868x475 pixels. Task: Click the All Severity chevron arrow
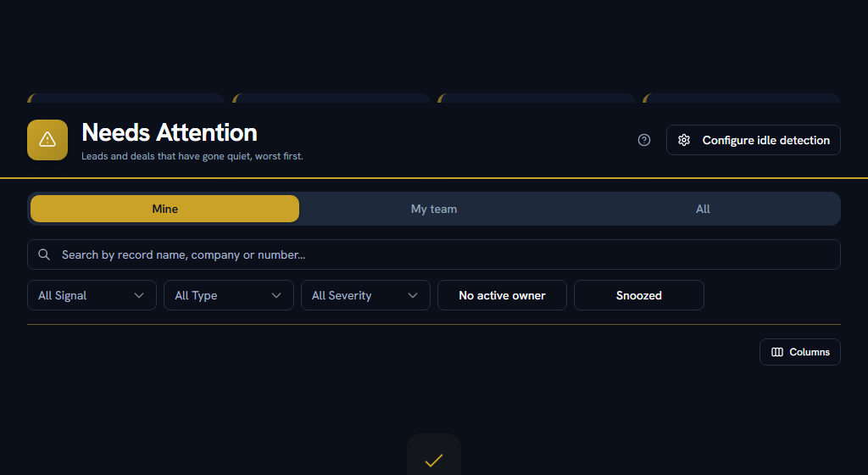[x=413, y=296]
